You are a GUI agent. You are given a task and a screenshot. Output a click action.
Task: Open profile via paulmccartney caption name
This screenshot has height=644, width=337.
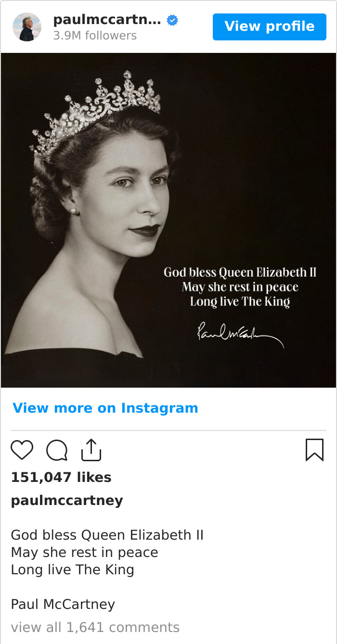[66, 500]
